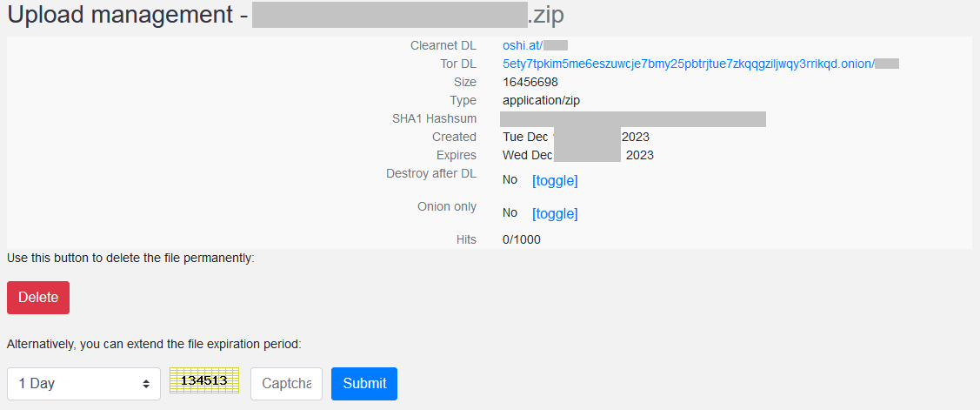
Task: Toggle the Onion only setting
Action: (x=555, y=214)
